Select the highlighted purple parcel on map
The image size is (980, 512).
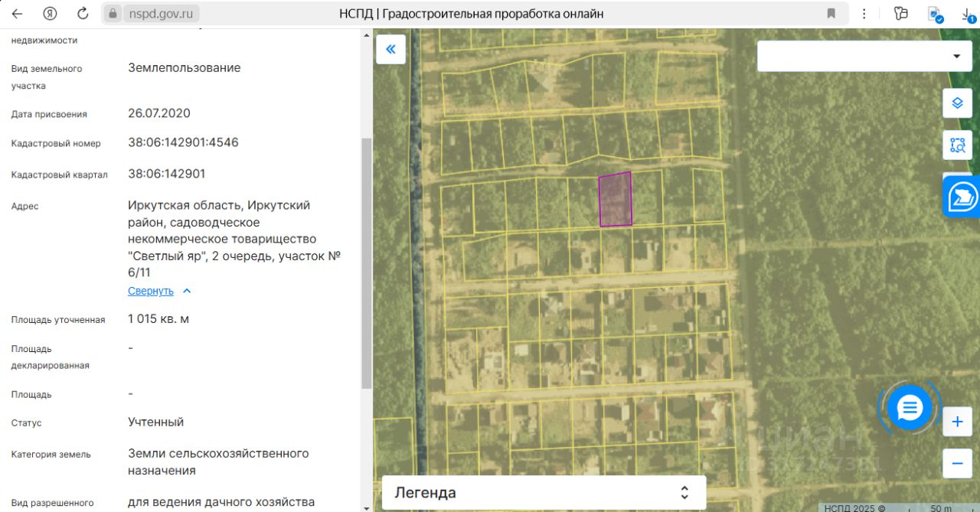616,200
